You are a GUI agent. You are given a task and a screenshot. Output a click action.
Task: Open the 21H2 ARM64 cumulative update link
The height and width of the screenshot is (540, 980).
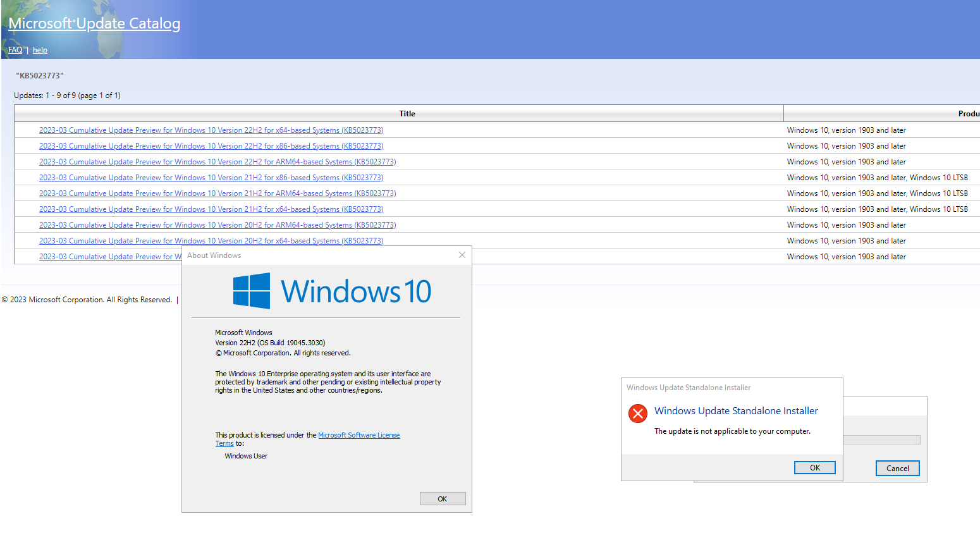pos(217,193)
